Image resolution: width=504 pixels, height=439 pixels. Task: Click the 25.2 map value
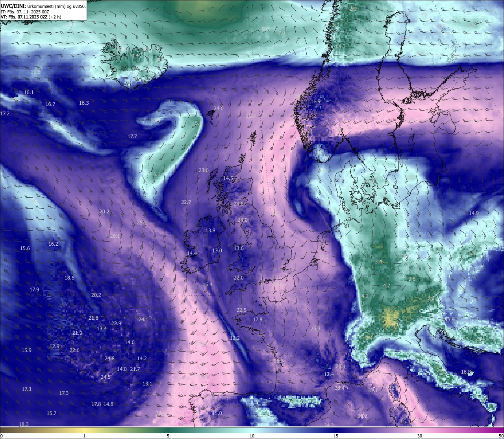tap(142, 223)
